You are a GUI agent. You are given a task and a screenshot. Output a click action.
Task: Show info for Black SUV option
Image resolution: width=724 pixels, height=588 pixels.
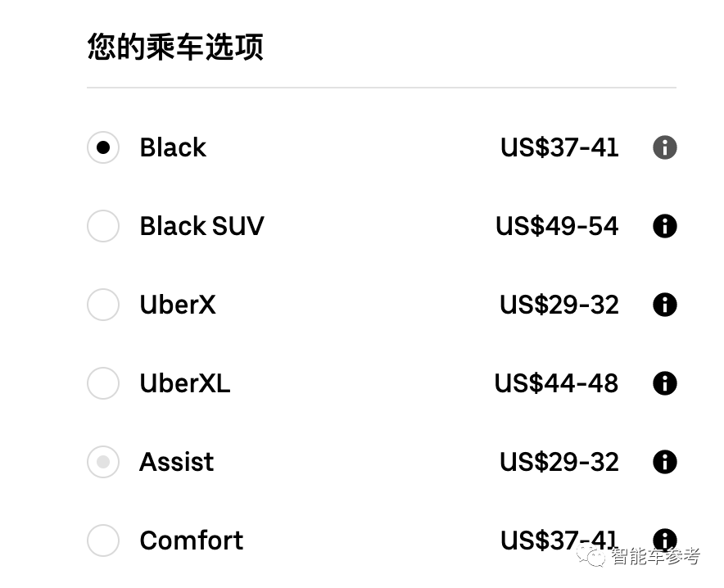(x=664, y=226)
